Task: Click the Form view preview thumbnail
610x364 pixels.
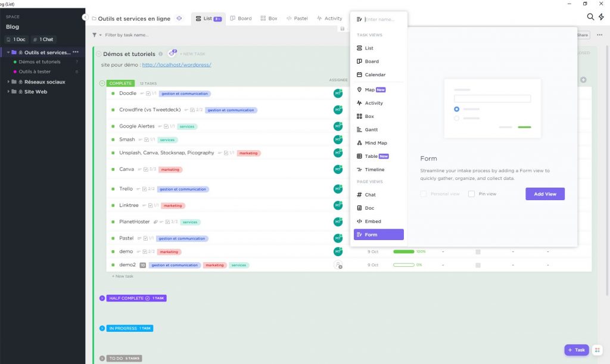Action: [492, 108]
